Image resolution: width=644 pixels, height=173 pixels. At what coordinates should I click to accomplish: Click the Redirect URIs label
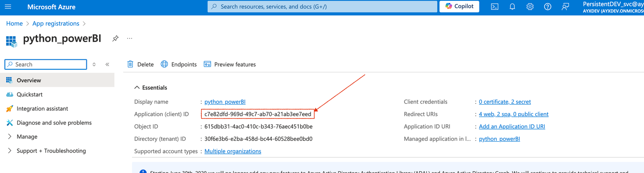pyautogui.click(x=421, y=114)
